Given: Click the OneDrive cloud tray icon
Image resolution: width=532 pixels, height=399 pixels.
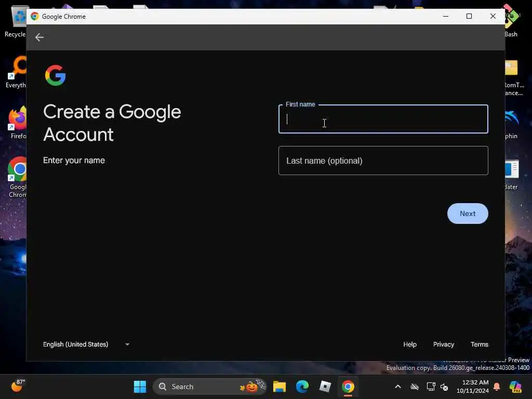Looking at the screenshot, I should 414,387.
